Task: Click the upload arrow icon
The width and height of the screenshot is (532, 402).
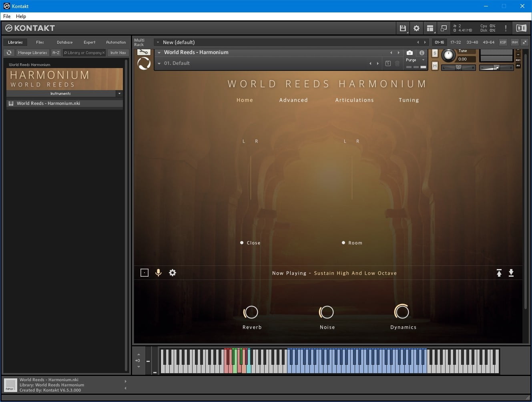Action: click(x=499, y=273)
